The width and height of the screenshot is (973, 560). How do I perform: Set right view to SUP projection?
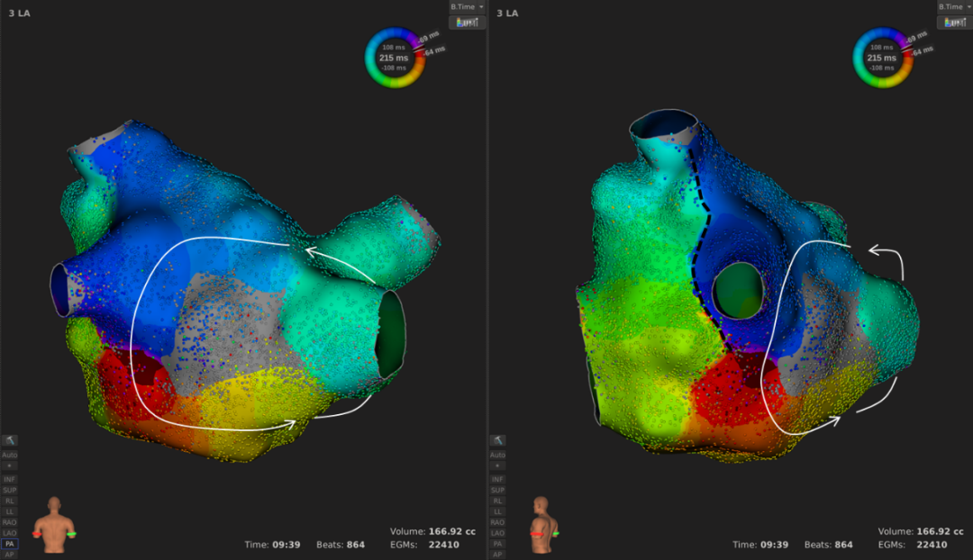(x=498, y=490)
